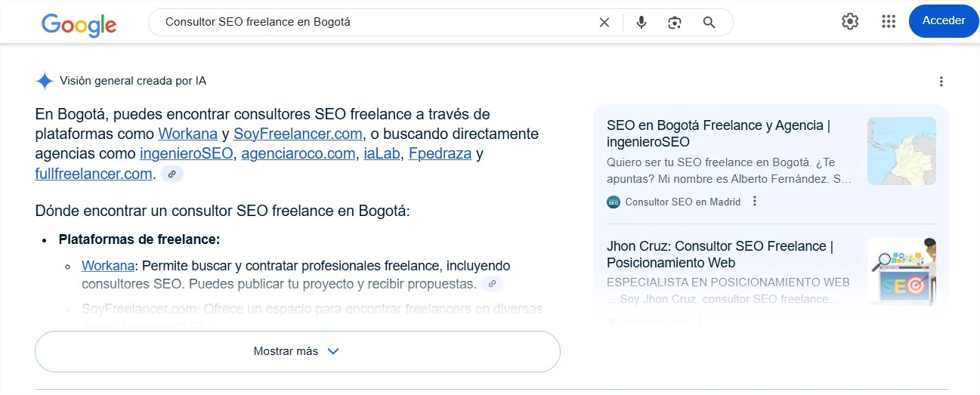Expand overview with Mostrar más
Screen dimensions: 980x395
(298, 351)
